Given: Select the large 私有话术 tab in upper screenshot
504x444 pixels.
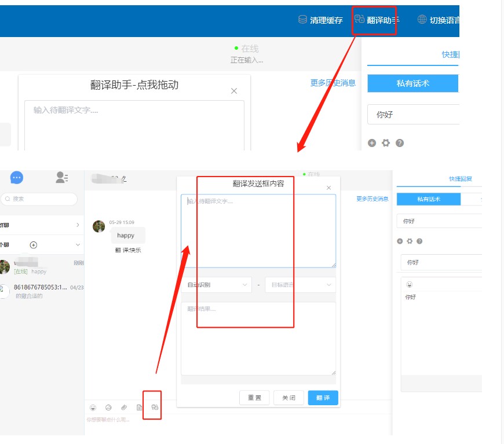Looking at the screenshot, I should 412,83.
